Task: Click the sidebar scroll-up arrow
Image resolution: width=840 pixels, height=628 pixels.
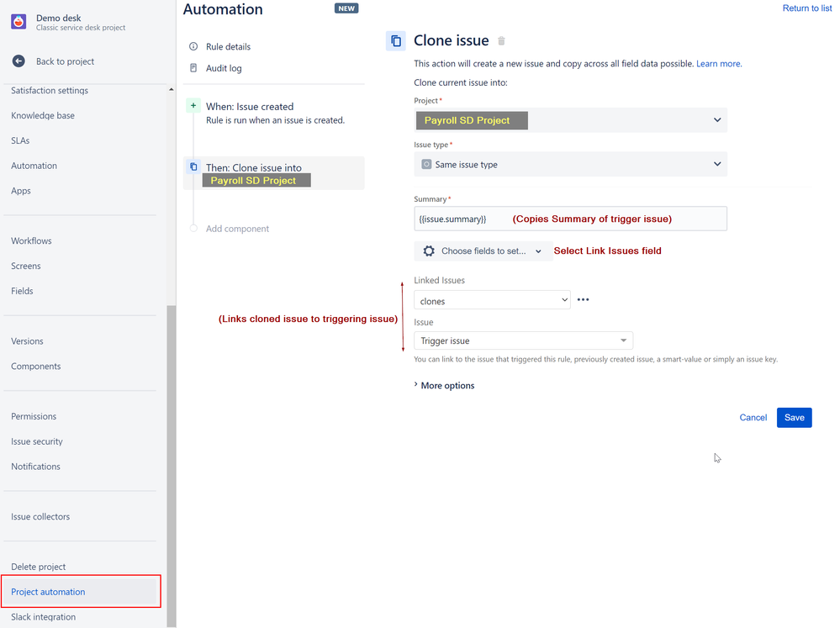Action: pyautogui.click(x=171, y=89)
